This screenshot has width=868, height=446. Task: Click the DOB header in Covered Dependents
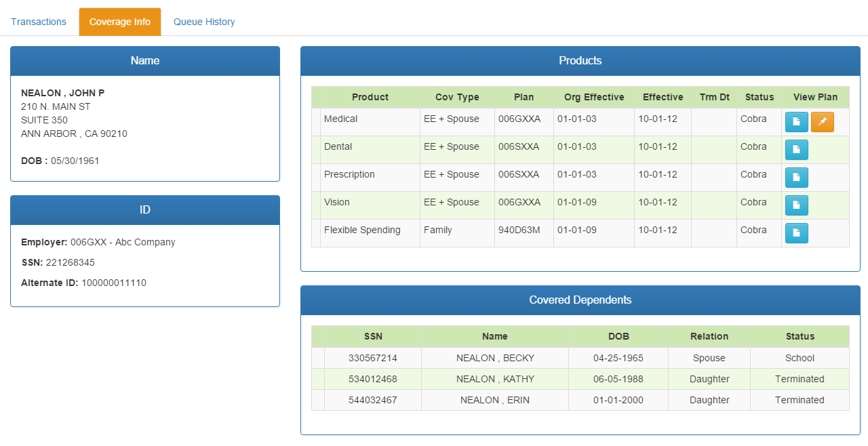point(618,336)
